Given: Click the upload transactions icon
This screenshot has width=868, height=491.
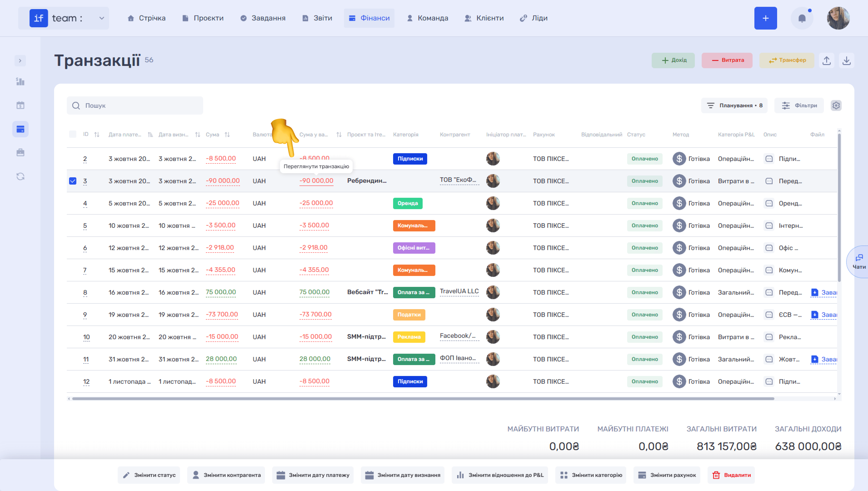Looking at the screenshot, I should (827, 60).
